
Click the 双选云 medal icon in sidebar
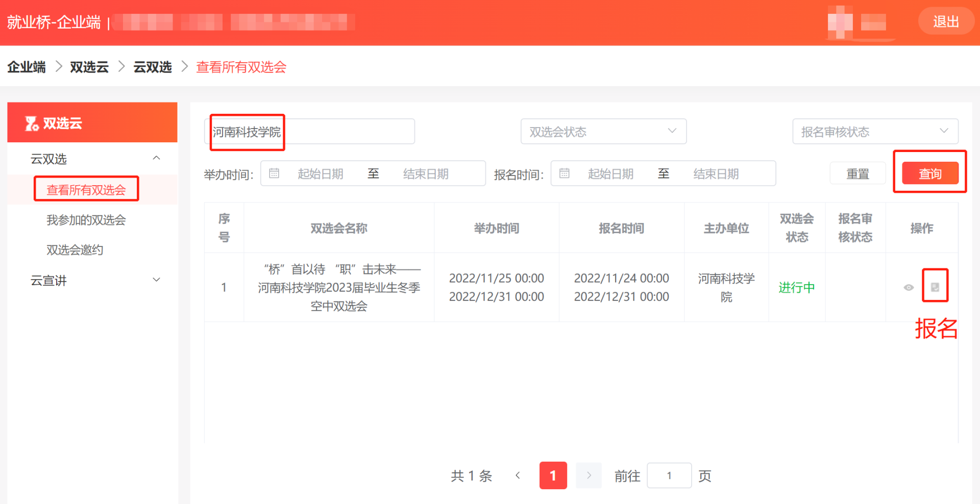click(x=32, y=123)
